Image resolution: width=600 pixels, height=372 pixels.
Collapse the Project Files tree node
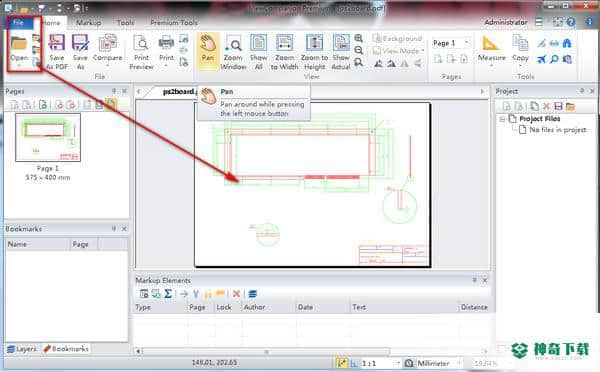pyautogui.click(x=502, y=119)
